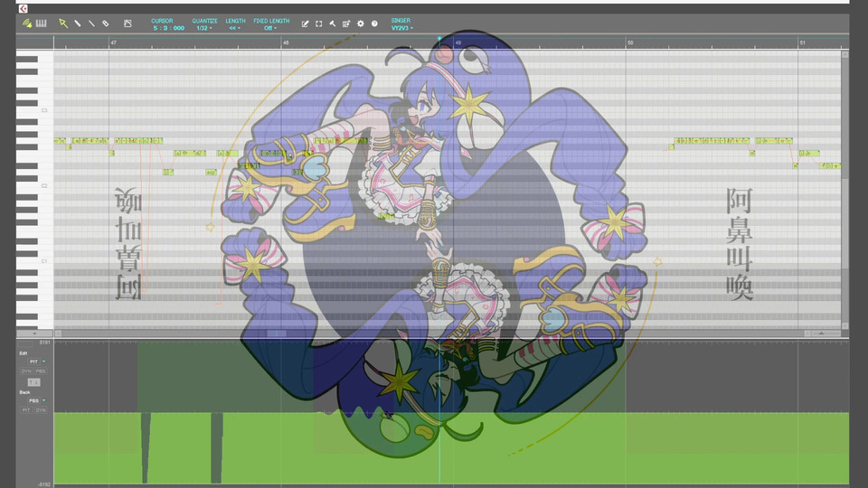Click the PIT label in Edit section
Screen dimensions: 868x488
33,361
